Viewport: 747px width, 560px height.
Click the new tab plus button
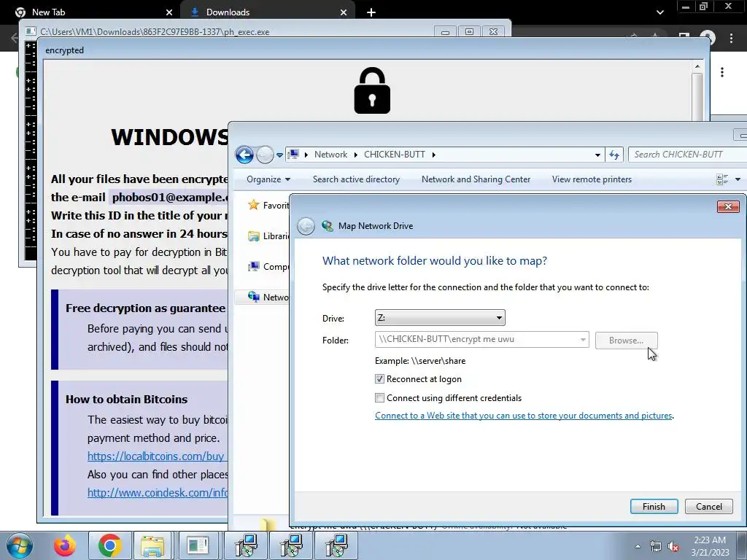[371, 12]
